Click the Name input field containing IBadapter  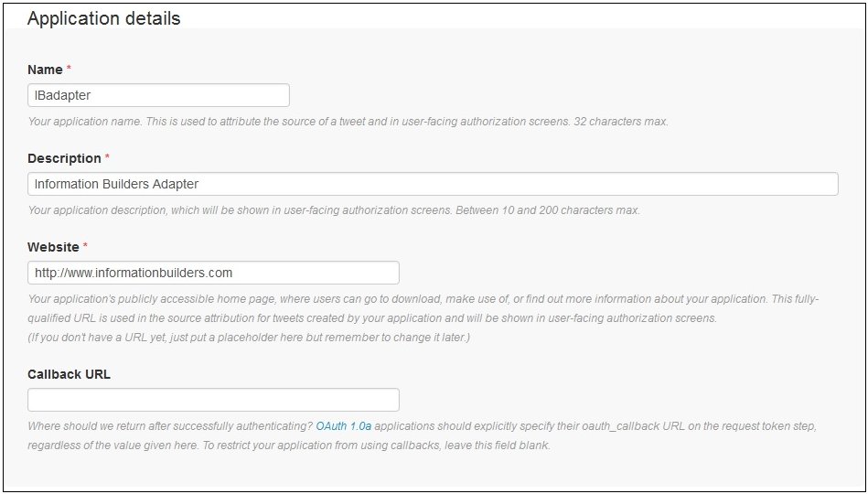click(158, 95)
